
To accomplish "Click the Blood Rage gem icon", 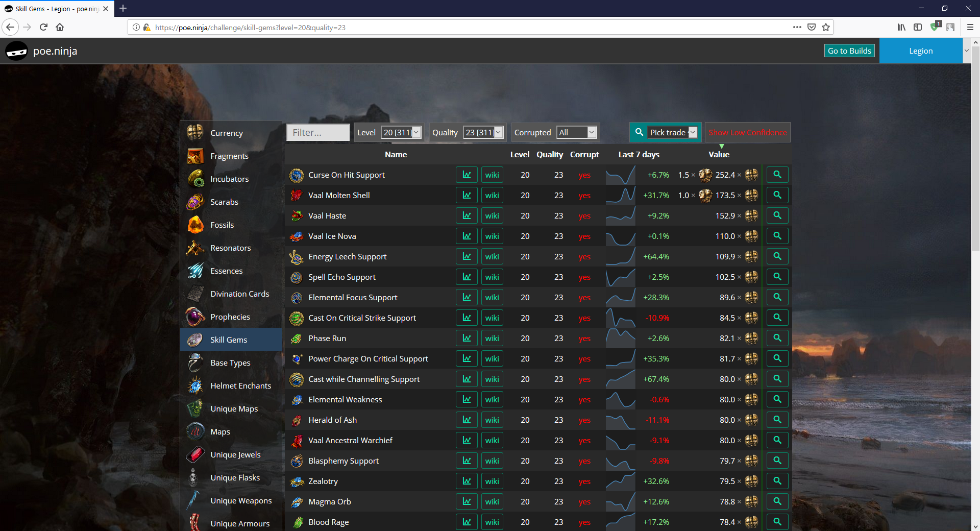I will (x=297, y=522).
